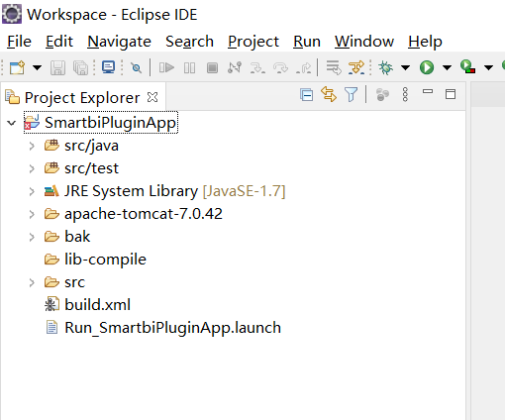Open the View Menu three-dots icon
Viewport: 505px width, 420px height.
(x=405, y=95)
